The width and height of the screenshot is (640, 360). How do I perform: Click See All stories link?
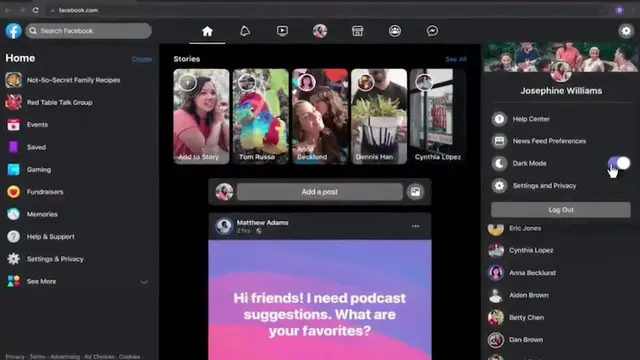(456, 59)
